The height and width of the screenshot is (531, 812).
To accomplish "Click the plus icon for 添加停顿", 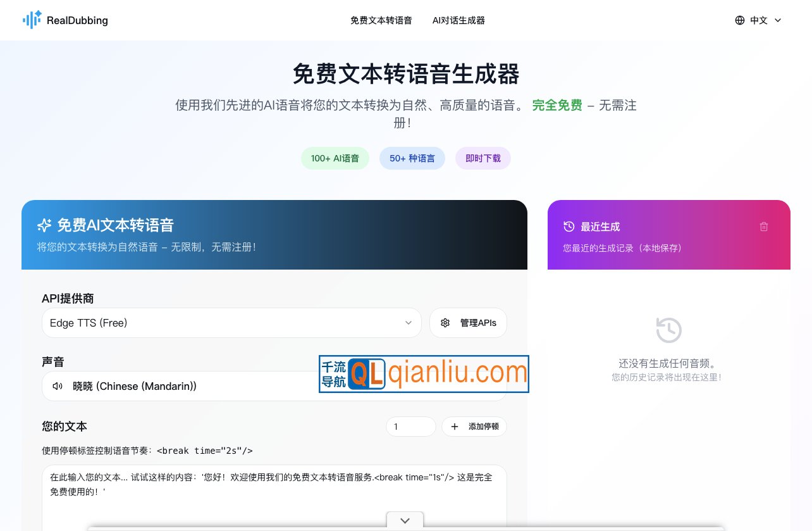I will coord(455,427).
